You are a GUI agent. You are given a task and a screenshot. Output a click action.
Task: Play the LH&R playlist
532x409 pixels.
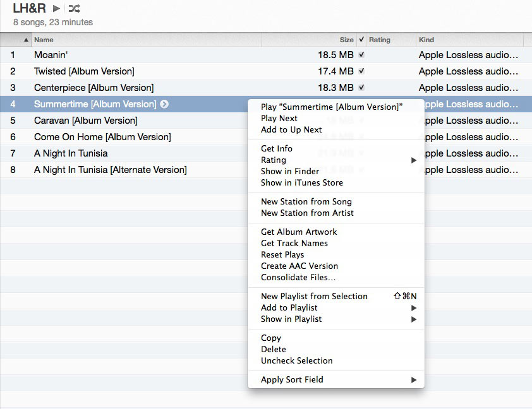tap(55, 9)
